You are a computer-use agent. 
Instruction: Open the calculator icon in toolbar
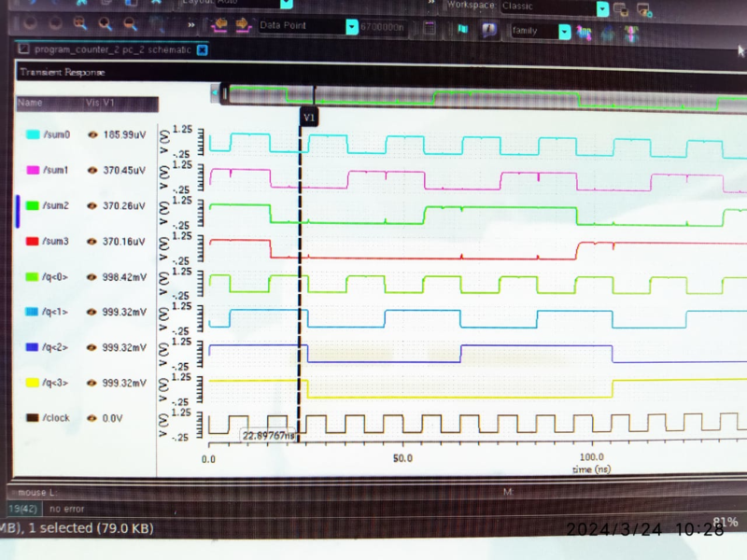click(430, 28)
